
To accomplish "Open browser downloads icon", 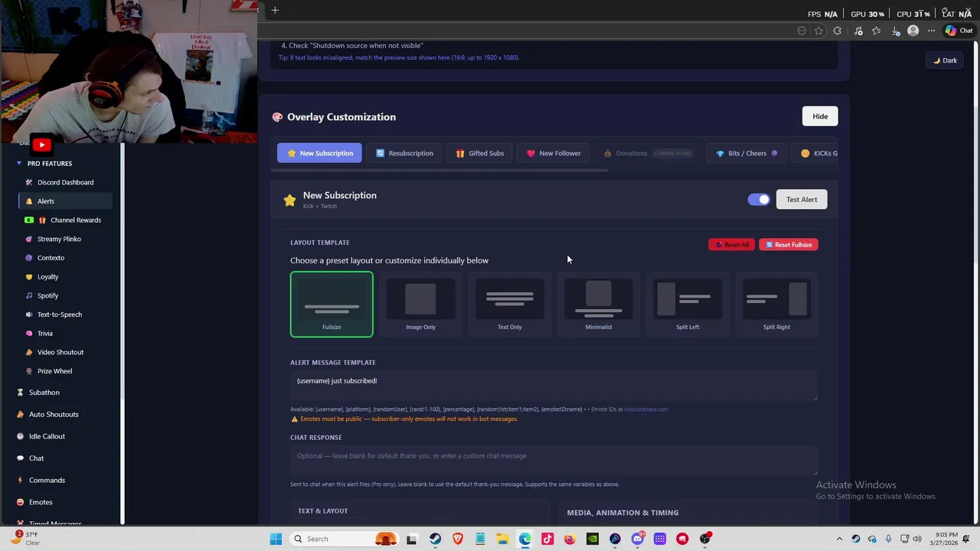I will coord(895,31).
